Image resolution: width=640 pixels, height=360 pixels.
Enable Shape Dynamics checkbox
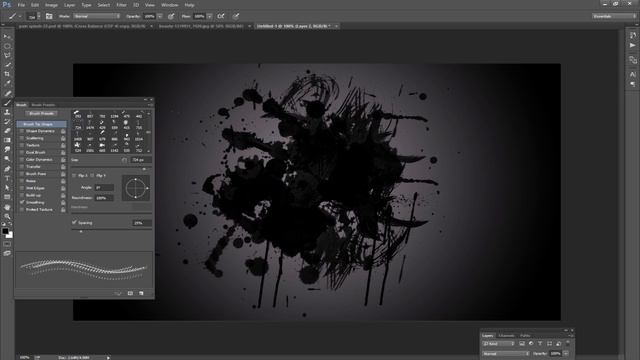[x=22, y=131]
